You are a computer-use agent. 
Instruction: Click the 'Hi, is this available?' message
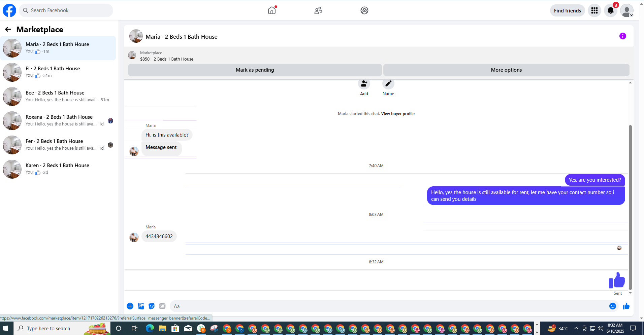tap(167, 135)
